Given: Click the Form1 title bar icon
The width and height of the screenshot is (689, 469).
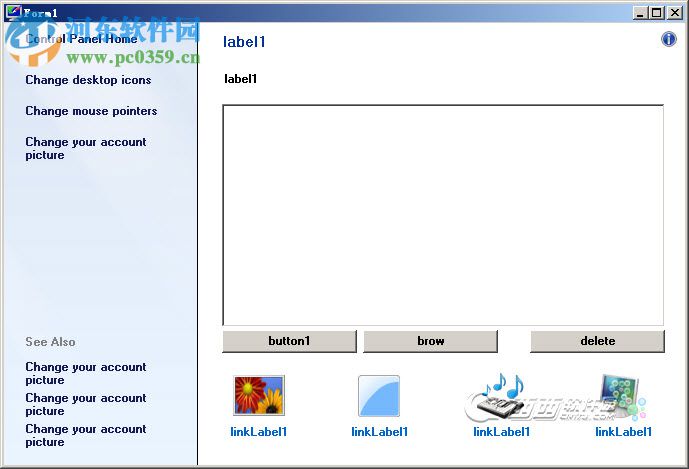Looking at the screenshot, I should pos(13,12).
